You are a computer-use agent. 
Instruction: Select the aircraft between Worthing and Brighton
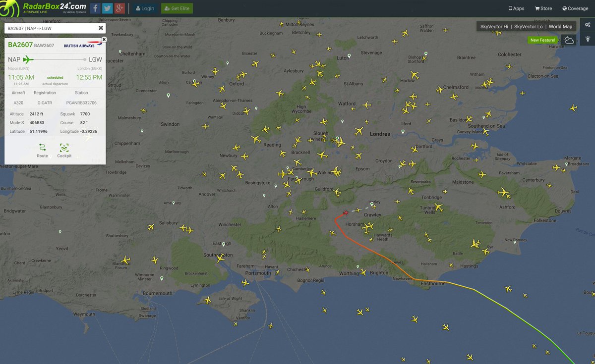(363, 272)
